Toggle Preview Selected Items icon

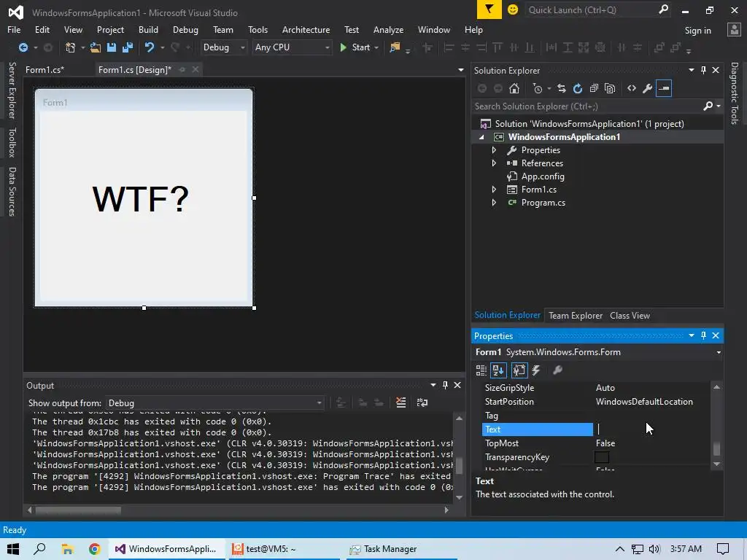tap(664, 88)
